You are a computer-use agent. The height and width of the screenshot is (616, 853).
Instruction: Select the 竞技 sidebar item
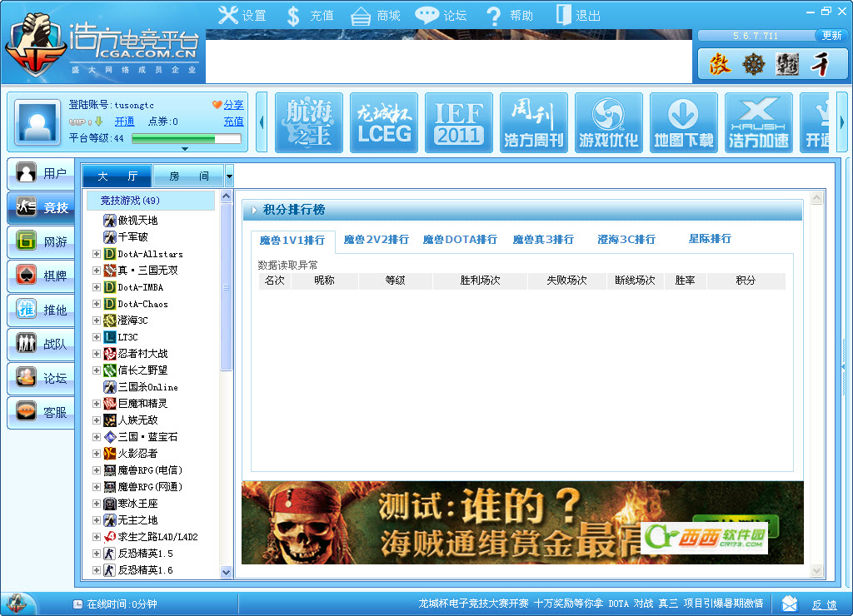click(42, 207)
